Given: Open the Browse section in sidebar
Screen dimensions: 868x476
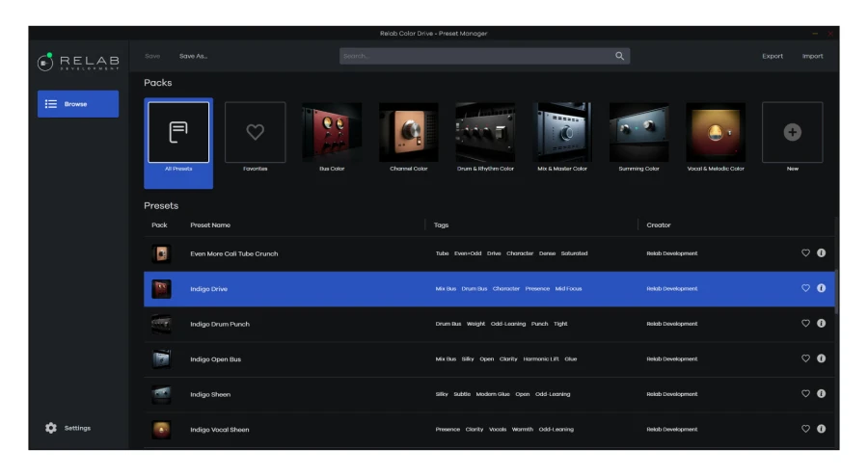Looking at the screenshot, I should [78, 104].
